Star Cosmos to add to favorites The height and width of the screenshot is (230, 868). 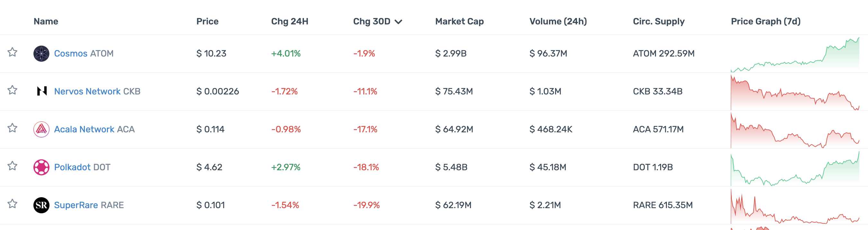pos(13,52)
